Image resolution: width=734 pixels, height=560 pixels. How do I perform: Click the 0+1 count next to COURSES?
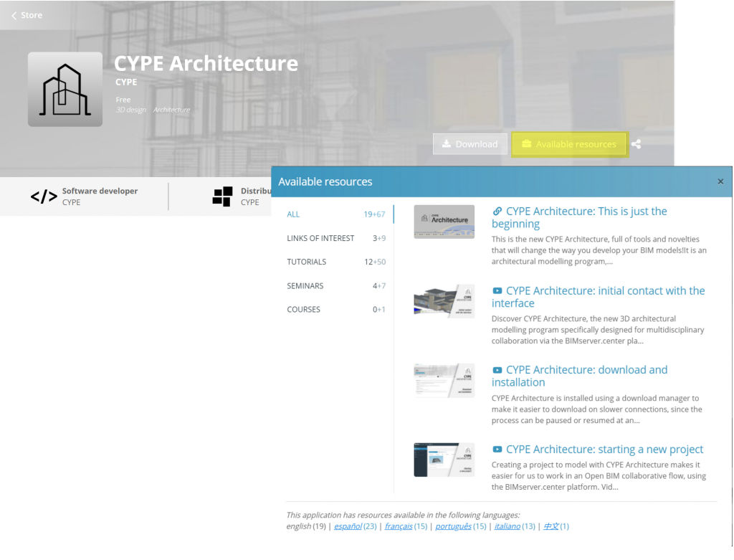[x=379, y=310]
